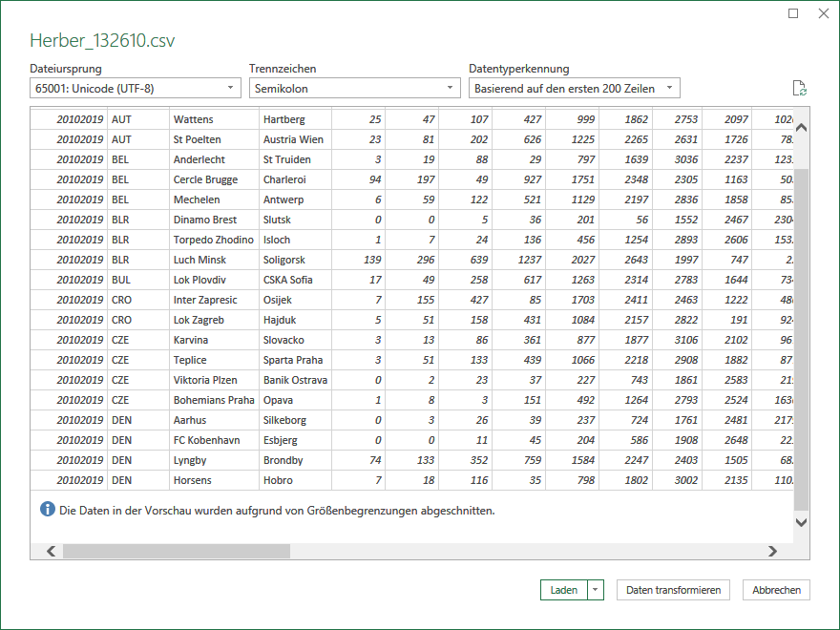Screen dimensions: 840x630
Task: Select the Antwerp cell
Action: point(295,199)
